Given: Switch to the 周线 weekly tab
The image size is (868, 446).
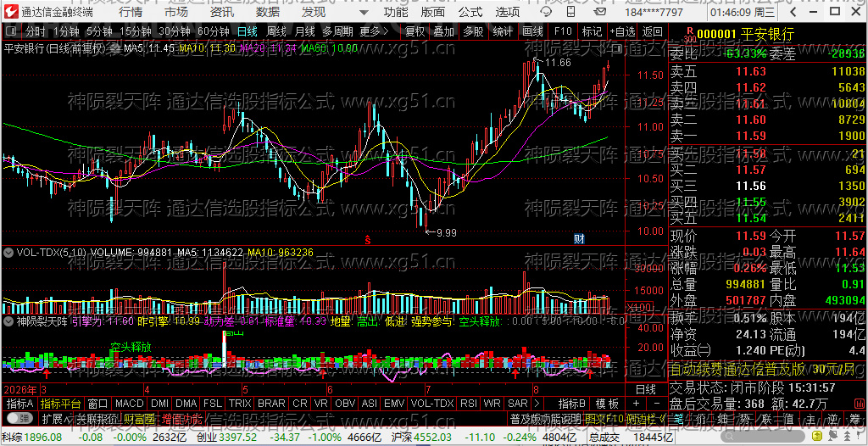Looking at the screenshot, I should pyautogui.click(x=276, y=31).
